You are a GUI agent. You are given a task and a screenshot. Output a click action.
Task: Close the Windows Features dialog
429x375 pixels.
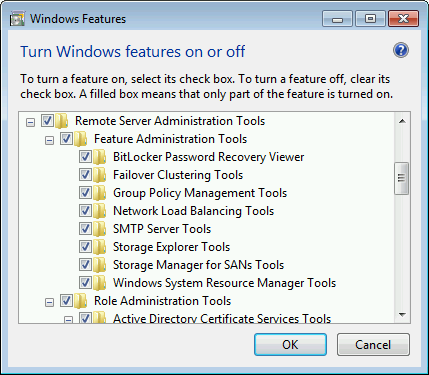[403, 19]
